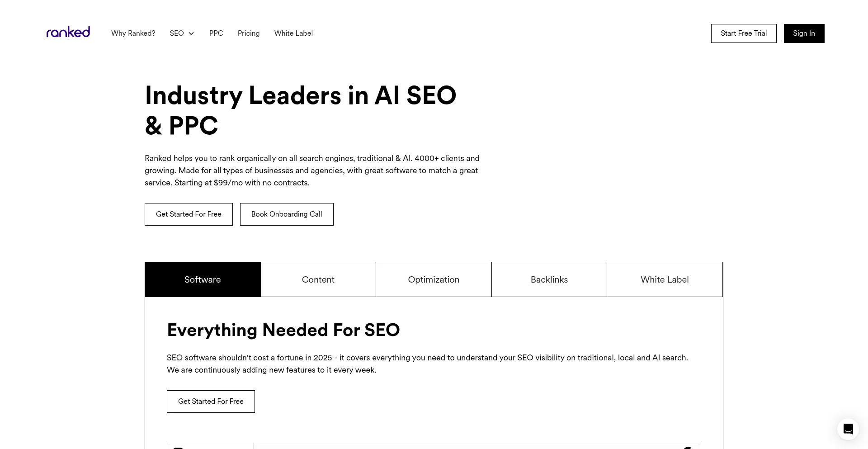Select the Software tab
The width and height of the screenshot is (868, 449).
coord(203,279)
